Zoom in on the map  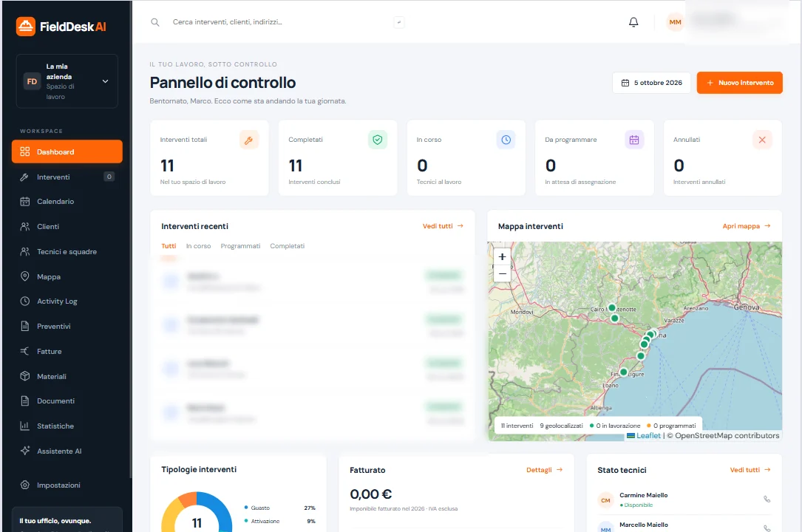(x=503, y=257)
